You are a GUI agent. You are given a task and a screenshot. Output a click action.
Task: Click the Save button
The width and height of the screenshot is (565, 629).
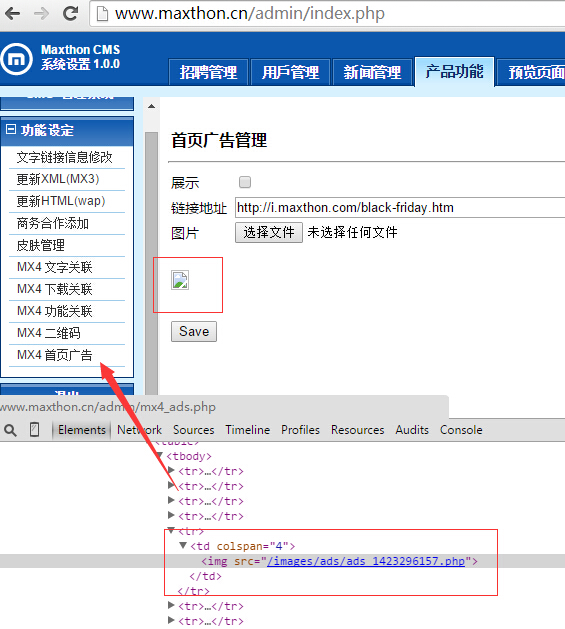pyautogui.click(x=194, y=331)
